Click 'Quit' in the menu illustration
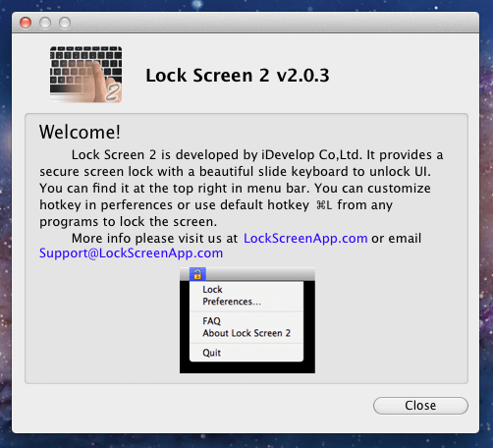This screenshot has width=493, height=448. [x=211, y=353]
